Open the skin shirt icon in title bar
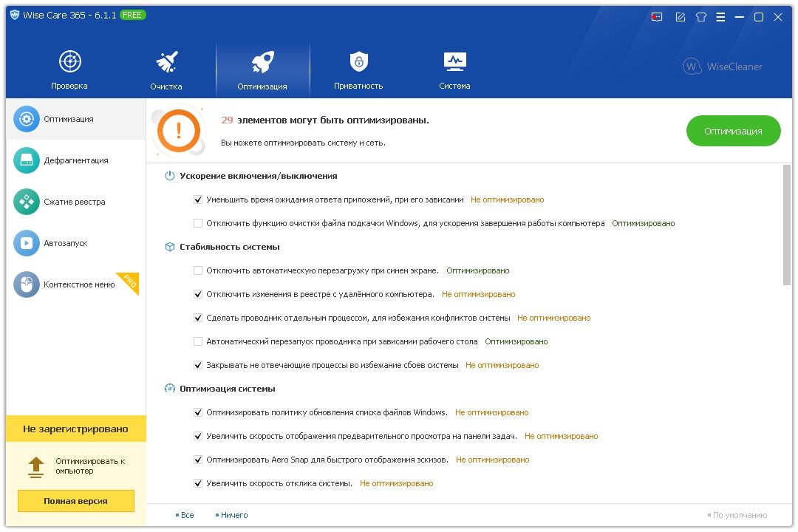This screenshot has height=532, width=798. [700, 17]
